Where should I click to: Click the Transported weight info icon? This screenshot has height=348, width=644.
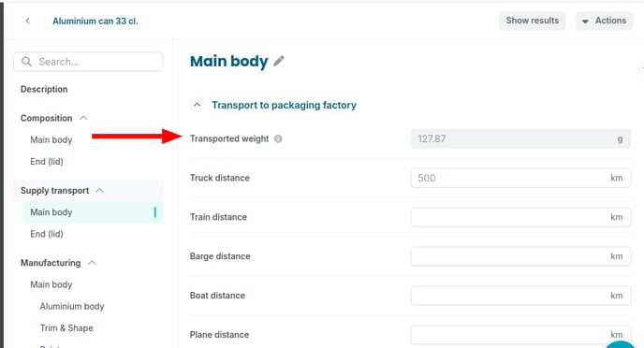pos(278,138)
